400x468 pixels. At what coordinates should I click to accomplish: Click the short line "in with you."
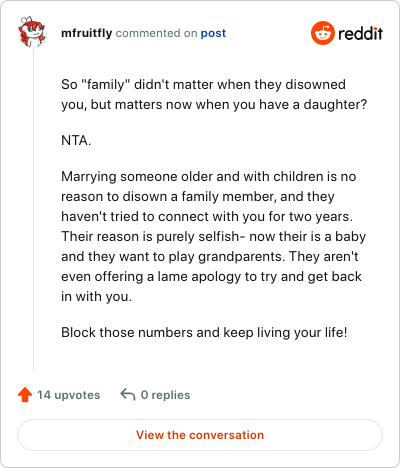click(96, 297)
